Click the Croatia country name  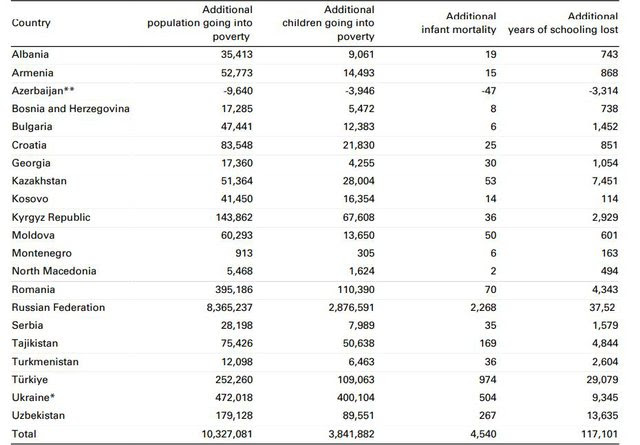29,145
